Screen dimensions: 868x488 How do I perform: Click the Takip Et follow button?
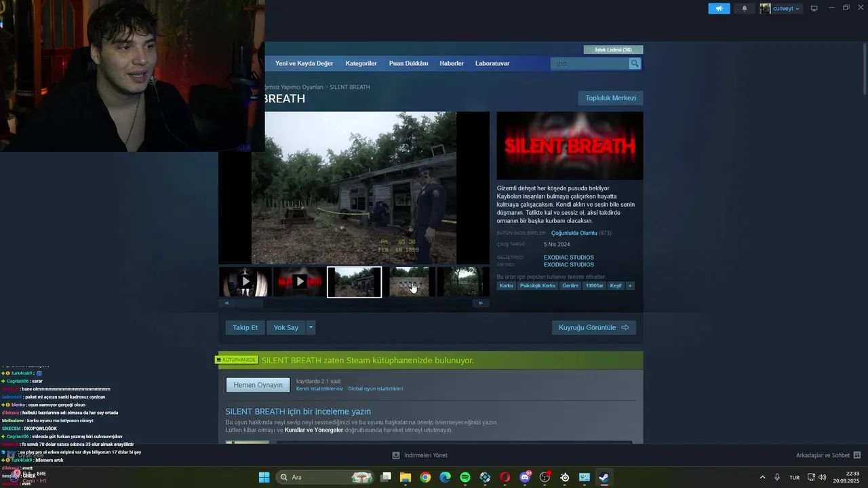(245, 327)
